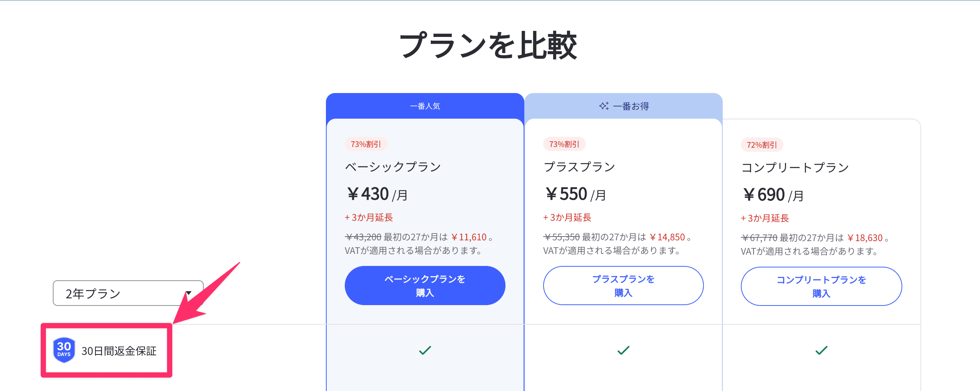This screenshot has height=391, width=980.
Task: Click the 30 DAYS shield badge icon
Action: (x=64, y=350)
